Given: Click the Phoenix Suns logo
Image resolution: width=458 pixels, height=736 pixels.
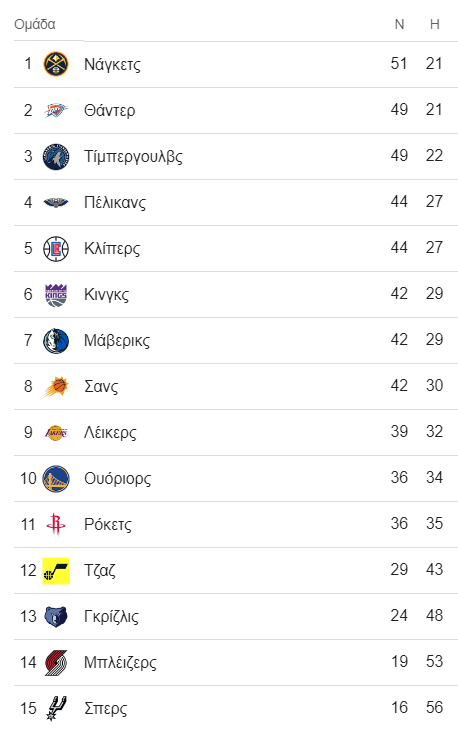Looking at the screenshot, I should click(56, 386).
